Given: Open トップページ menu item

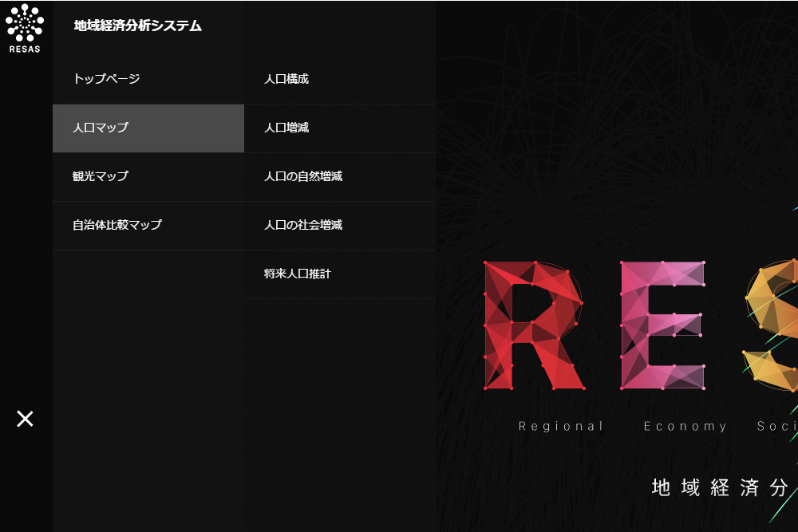Looking at the screenshot, I should [148, 79].
